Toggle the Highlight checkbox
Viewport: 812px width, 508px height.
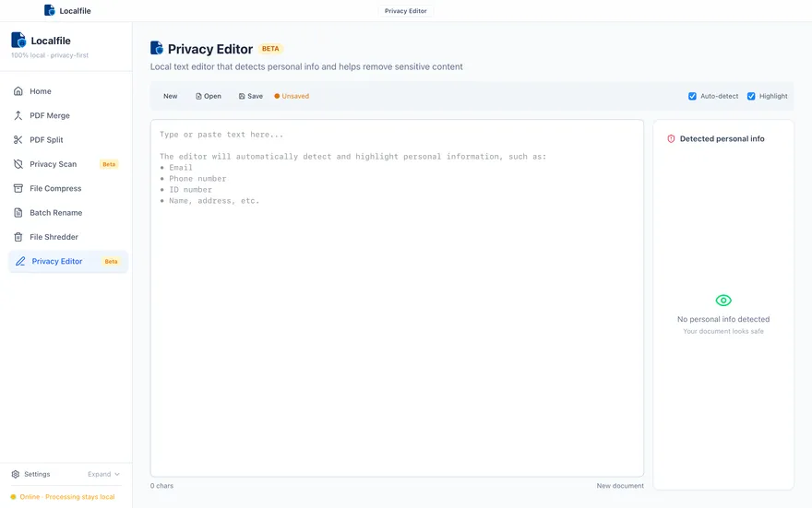pyautogui.click(x=751, y=96)
